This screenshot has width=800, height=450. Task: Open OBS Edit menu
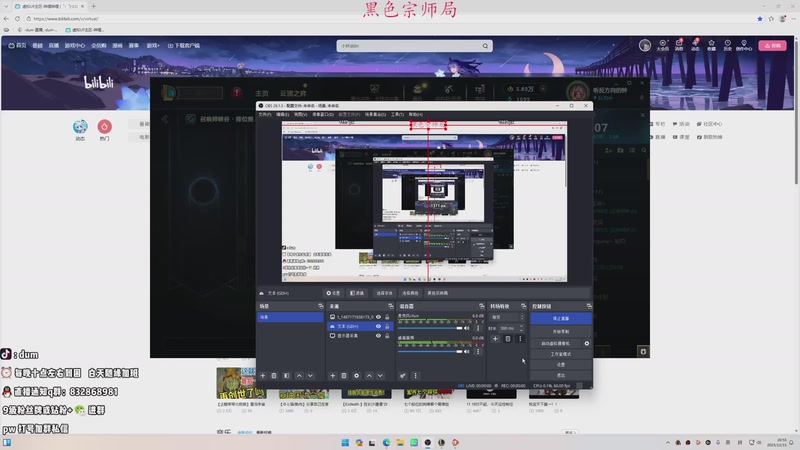[x=282, y=114]
